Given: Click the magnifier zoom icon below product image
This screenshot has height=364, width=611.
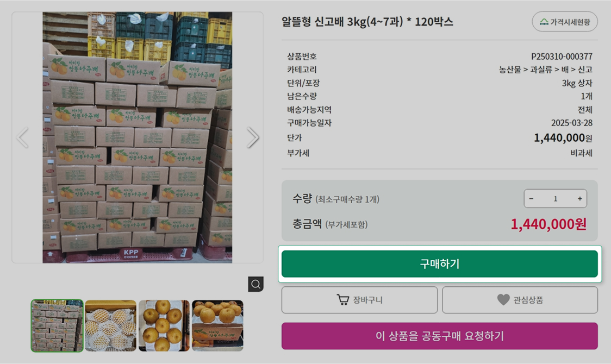Looking at the screenshot, I should click(255, 284).
